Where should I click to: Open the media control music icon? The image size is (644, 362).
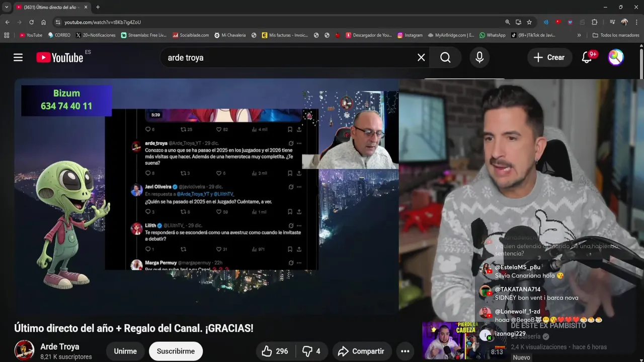(612, 22)
